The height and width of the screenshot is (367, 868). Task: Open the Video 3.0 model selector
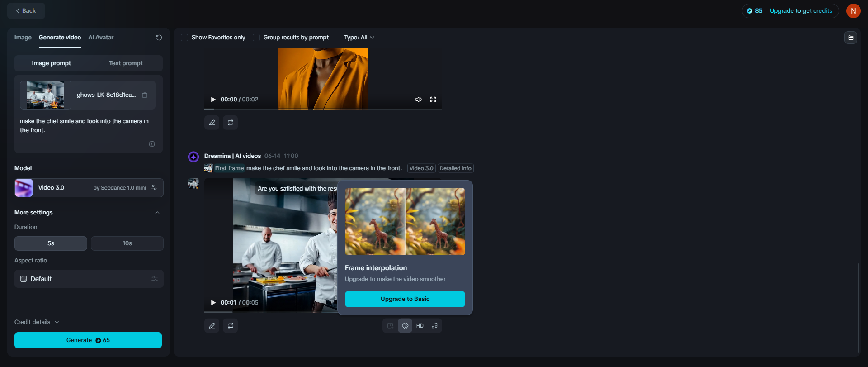[x=89, y=188]
